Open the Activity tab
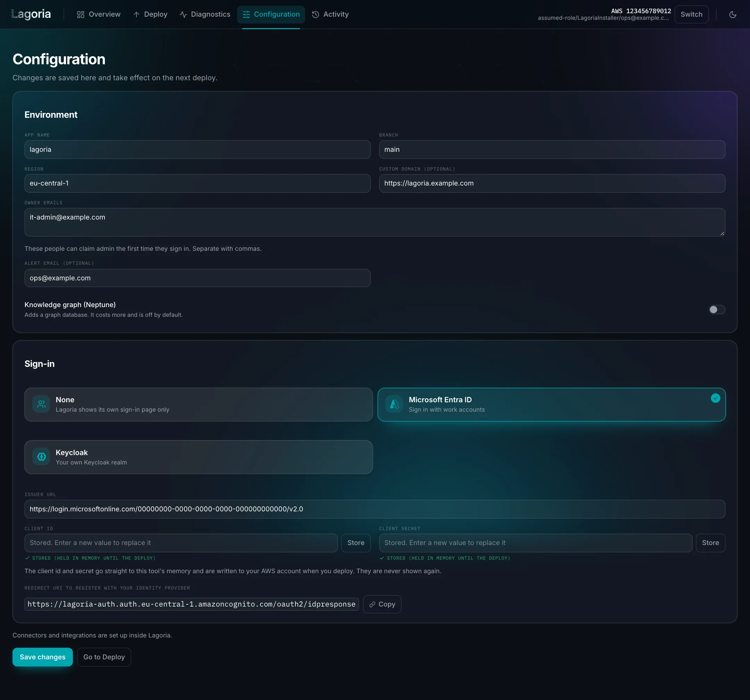 (x=330, y=14)
